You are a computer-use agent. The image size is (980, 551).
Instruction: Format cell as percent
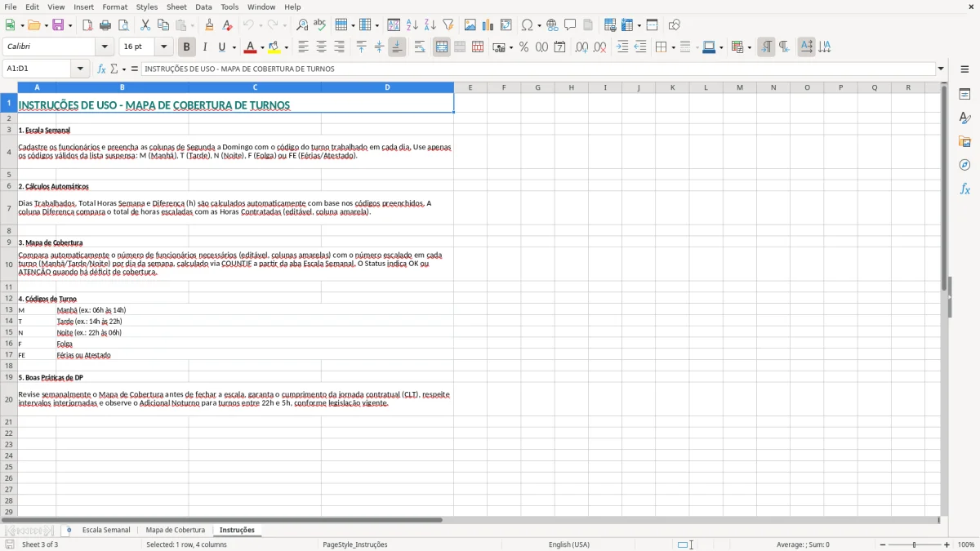(524, 47)
